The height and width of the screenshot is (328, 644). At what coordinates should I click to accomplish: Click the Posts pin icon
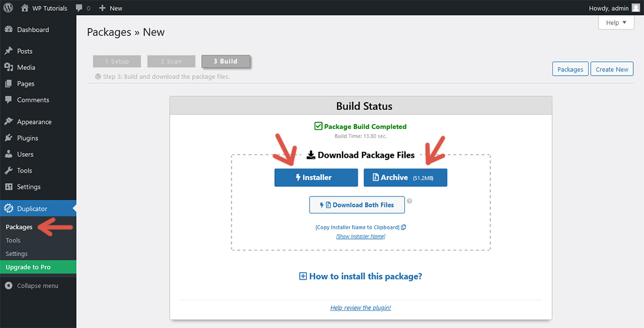pos(9,51)
